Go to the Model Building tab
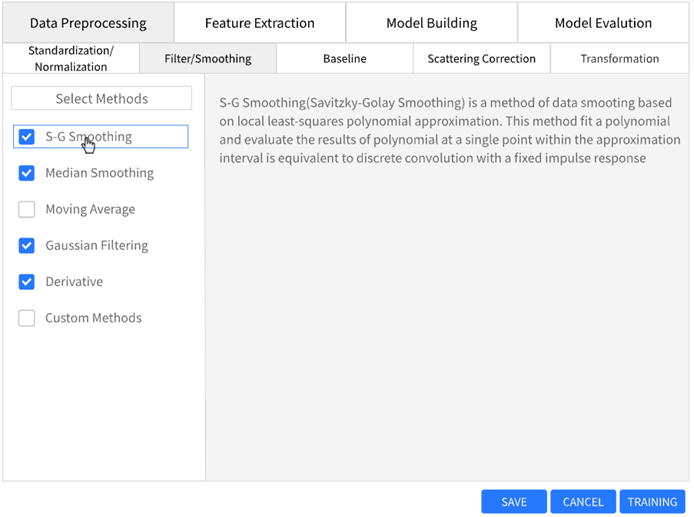Viewport: 694px width, 517px height. tap(432, 23)
